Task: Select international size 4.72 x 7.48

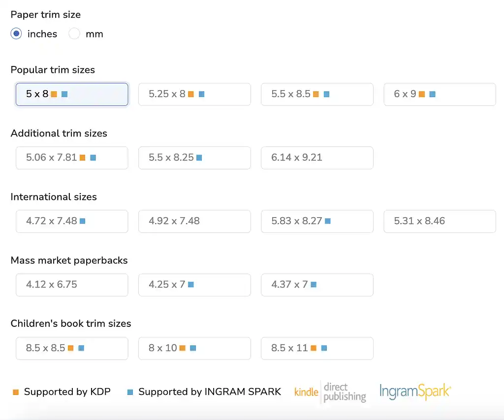Action: [72, 221]
